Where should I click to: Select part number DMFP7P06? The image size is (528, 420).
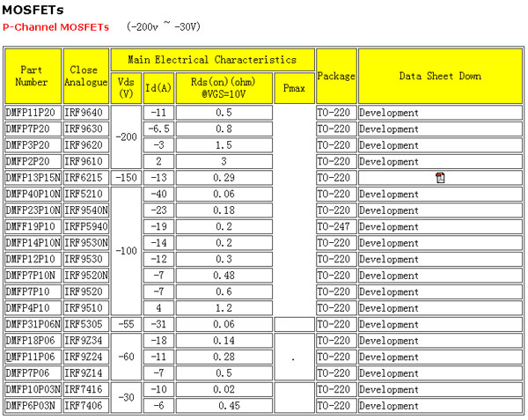[x=27, y=372]
